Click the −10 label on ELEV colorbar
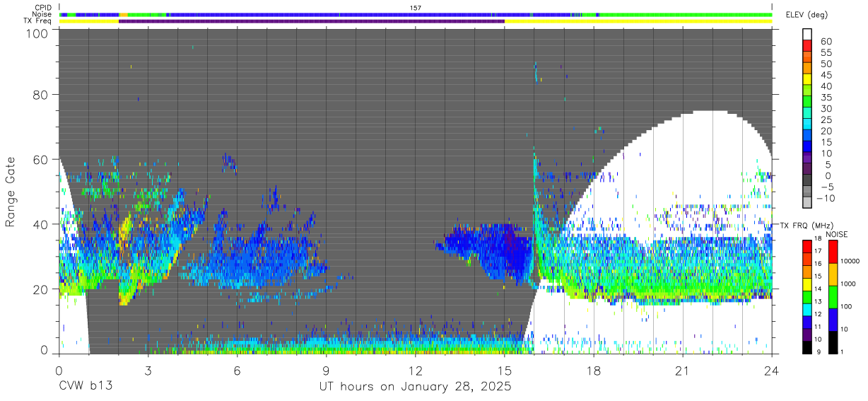 (x=824, y=198)
